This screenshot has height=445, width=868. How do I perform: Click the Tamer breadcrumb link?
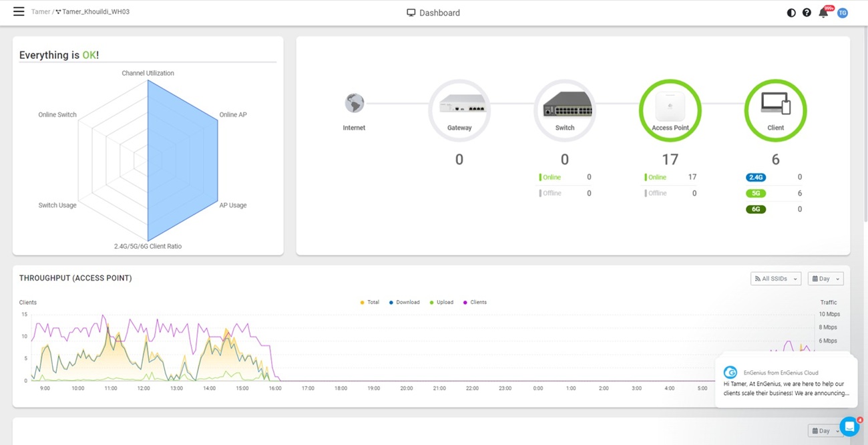(40, 12)
